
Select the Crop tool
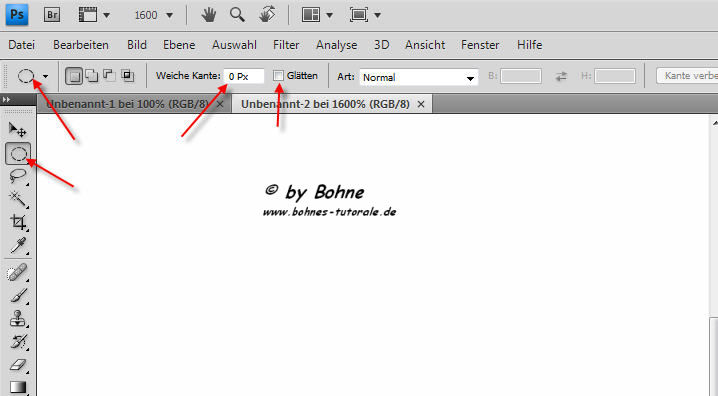pyautogui.click(x=18, y=222)
